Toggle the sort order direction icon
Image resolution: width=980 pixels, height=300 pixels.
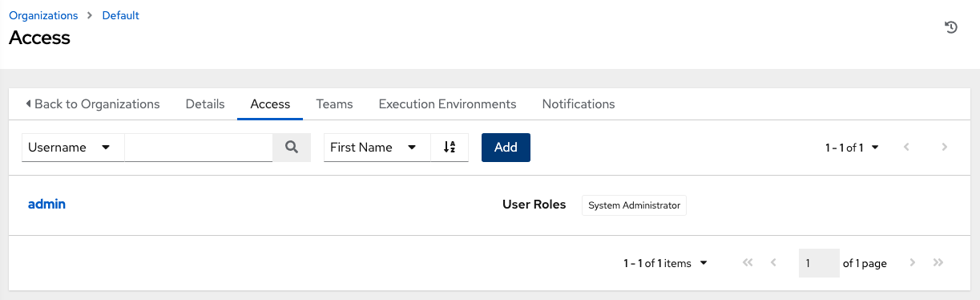point(449,148)
